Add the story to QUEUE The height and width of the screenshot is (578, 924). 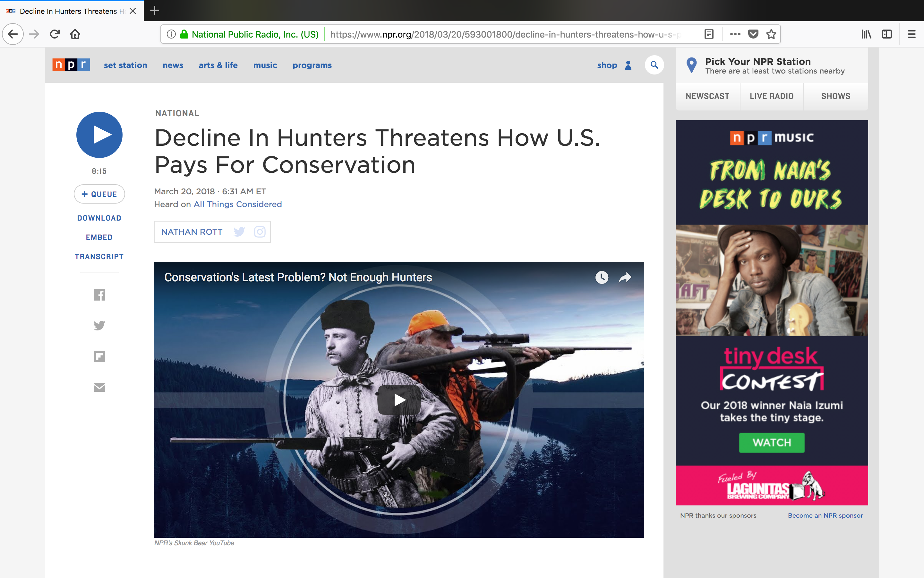[99, 194]
